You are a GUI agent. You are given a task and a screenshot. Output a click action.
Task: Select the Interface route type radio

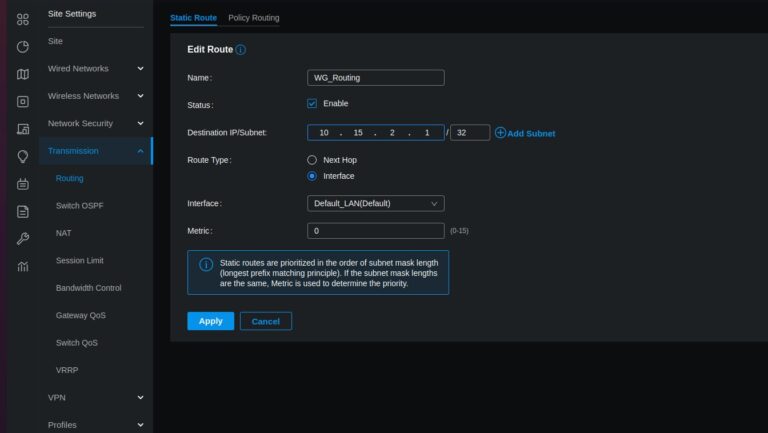tap(312, 176)
